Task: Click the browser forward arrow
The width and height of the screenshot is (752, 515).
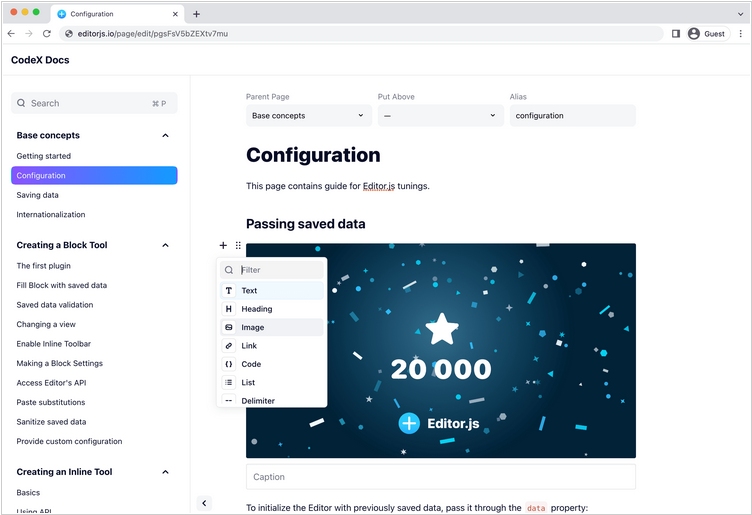Action: coord(29,34)
